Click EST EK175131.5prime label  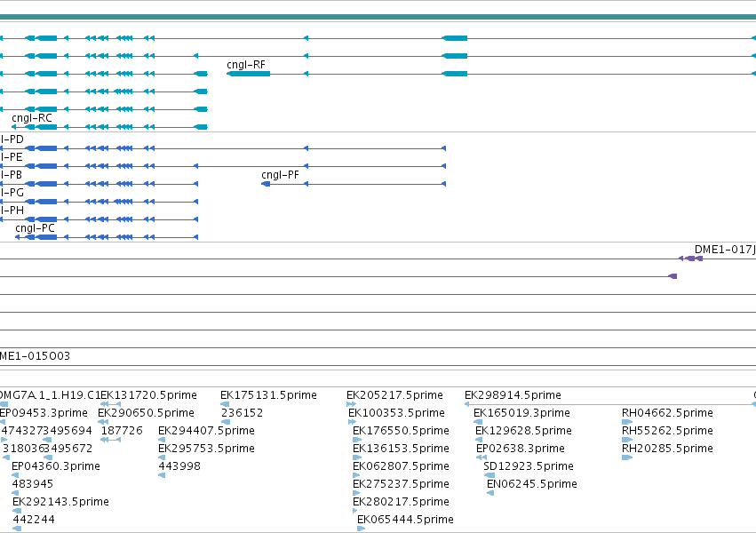tap(268, 395)
